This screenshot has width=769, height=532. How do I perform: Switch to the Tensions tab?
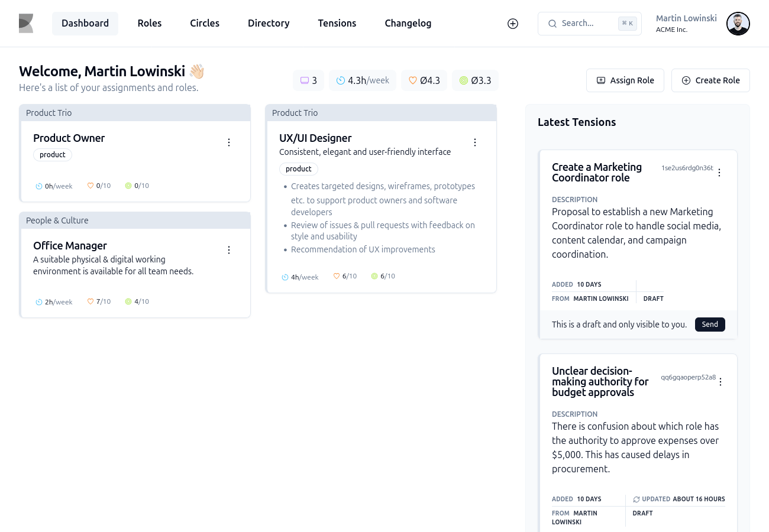coord(337,23)
